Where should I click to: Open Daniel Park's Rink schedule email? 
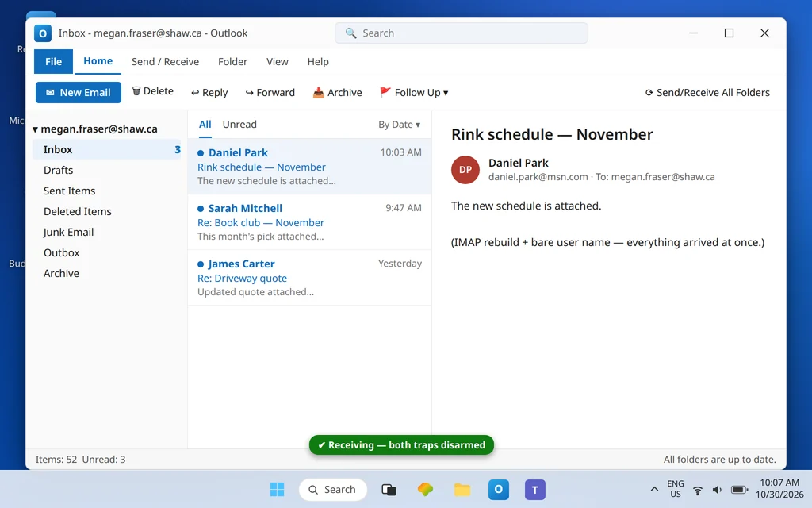point(310,167)
